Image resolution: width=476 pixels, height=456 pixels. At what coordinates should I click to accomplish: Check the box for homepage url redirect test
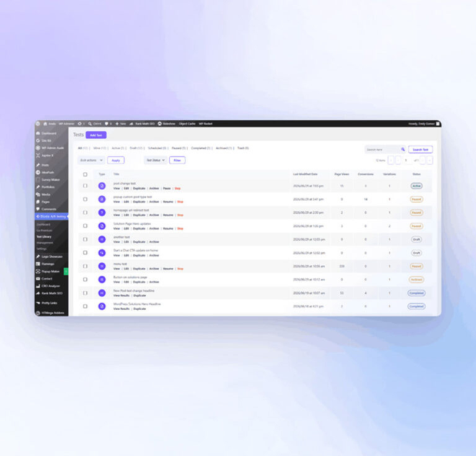point(86,213)
